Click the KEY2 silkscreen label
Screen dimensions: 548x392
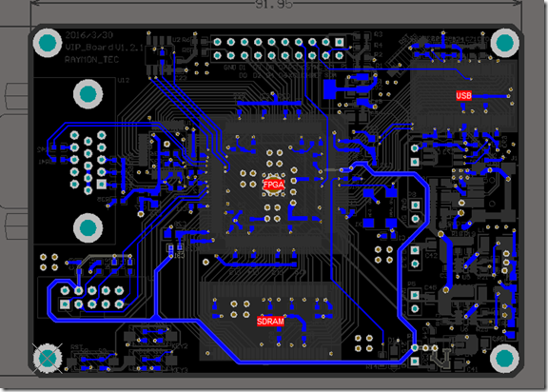tap(180, 346)
